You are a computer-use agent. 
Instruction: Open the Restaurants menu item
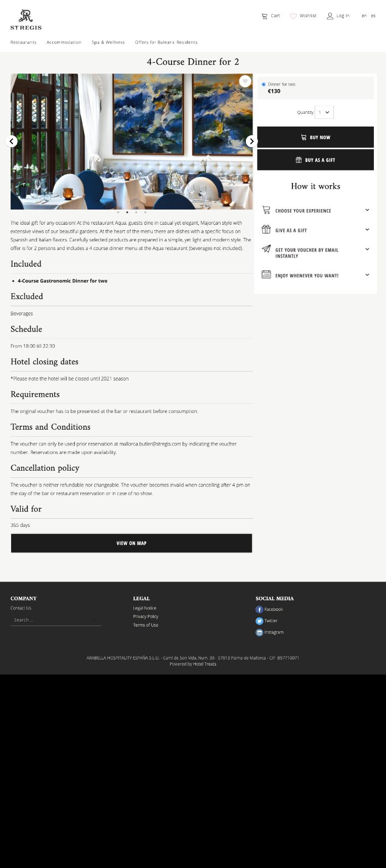23,43
